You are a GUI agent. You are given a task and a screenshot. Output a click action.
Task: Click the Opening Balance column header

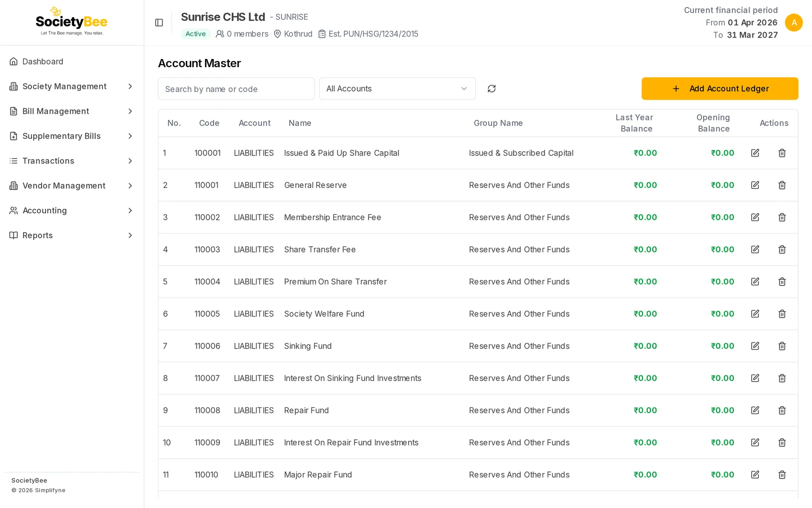[713, 123]
